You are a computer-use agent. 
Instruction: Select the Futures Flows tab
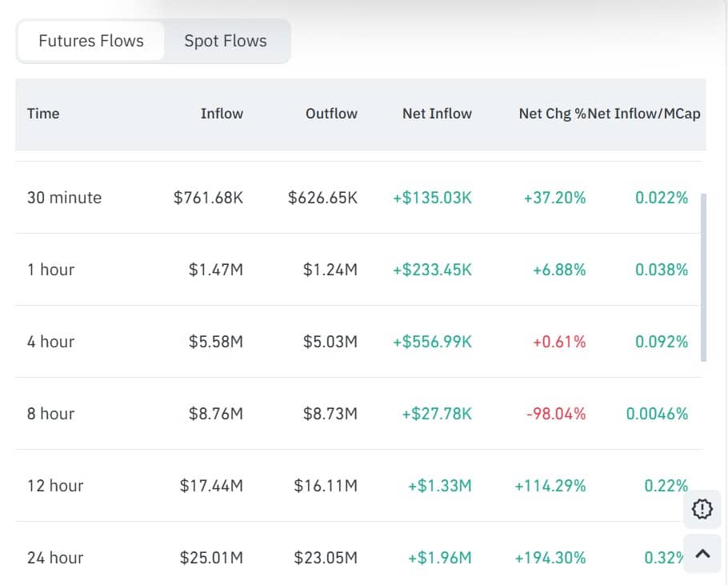point(90,40)
